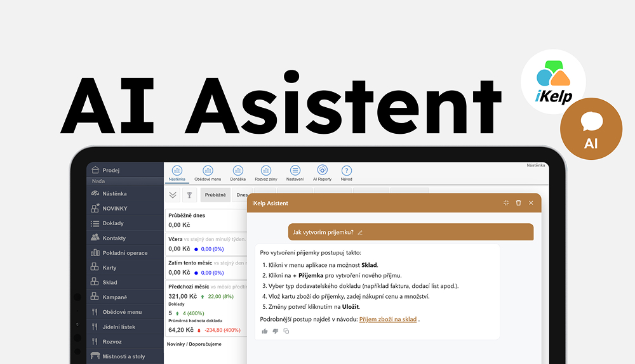Delete the chat with trash icon
635x364 pixels.
click(x=518, y=203)
